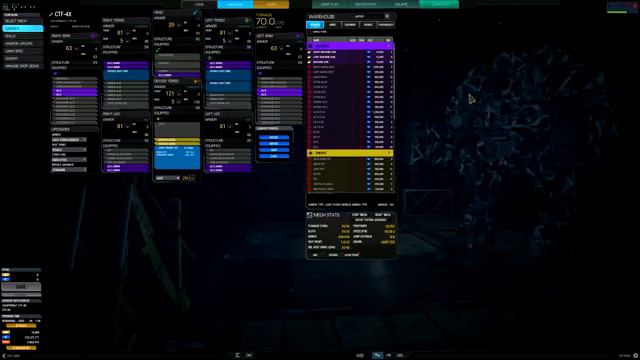Click Enter Testing Grounds button
The width and height of the screenshot is (640, 360).
(371, 220)
